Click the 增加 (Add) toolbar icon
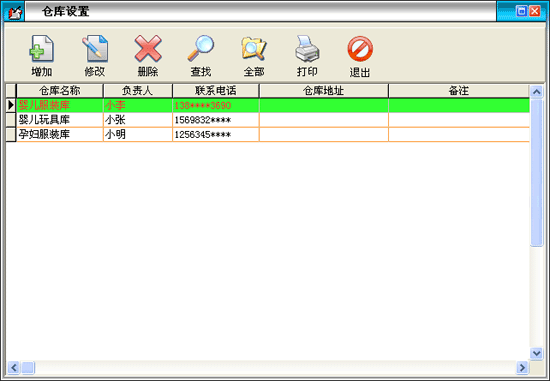This screenshot has width=550, height=381. tap(41, 49)
